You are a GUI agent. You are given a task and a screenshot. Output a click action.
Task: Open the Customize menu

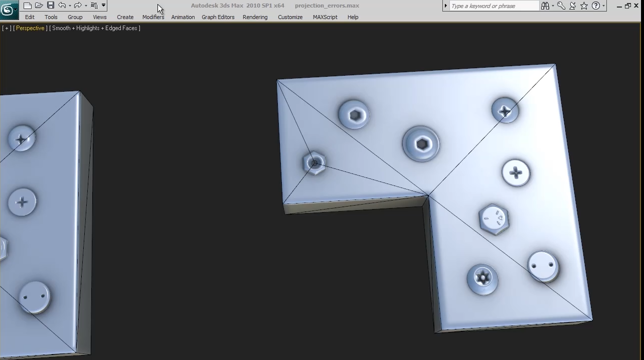coord(290,17)
